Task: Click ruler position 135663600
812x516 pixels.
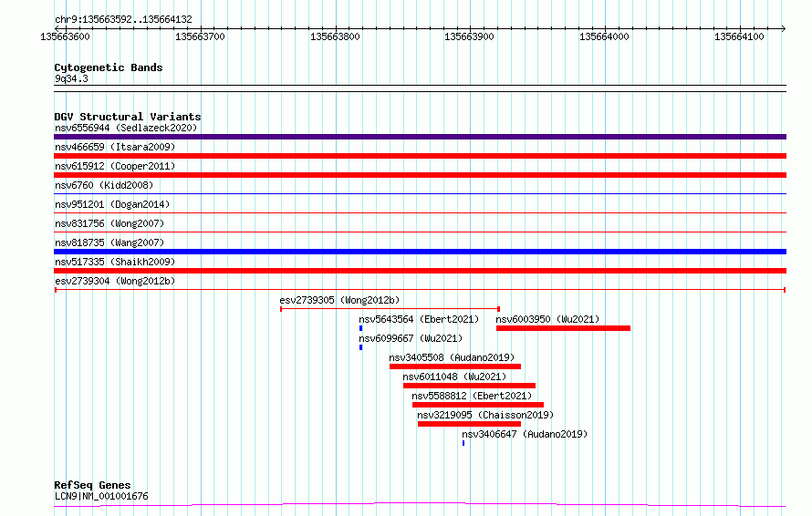Action: coord(66,36)
